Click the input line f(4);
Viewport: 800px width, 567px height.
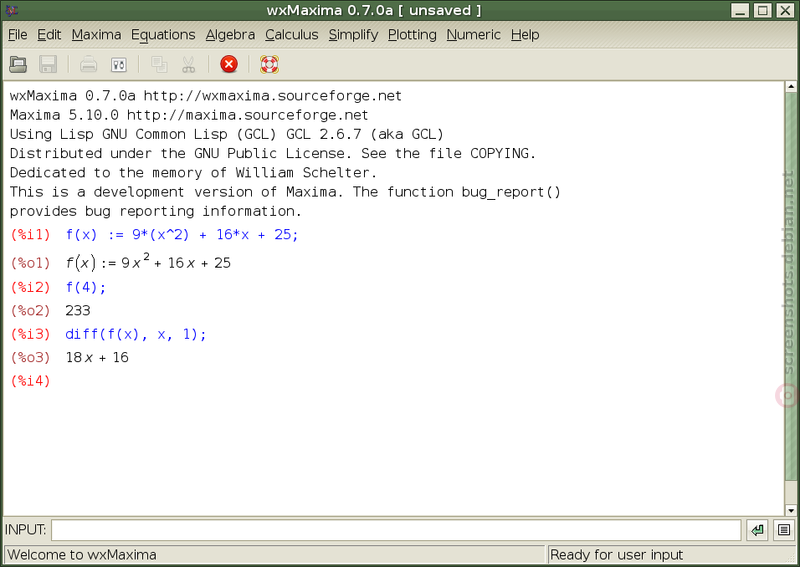click(x=85, y=287)
